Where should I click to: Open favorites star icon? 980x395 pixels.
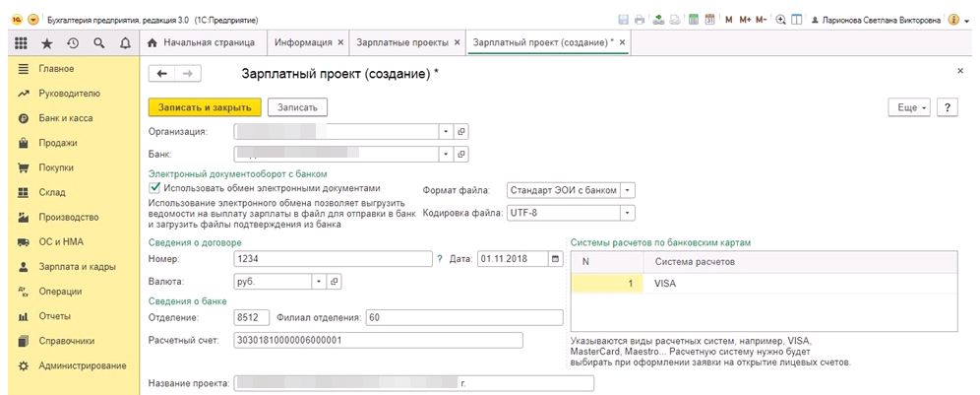coord(47,43)
